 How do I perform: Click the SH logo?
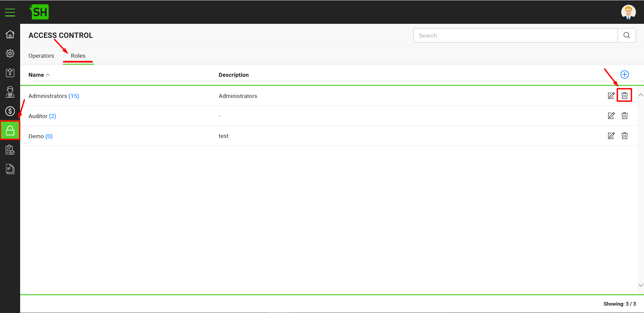pos(39,12)
